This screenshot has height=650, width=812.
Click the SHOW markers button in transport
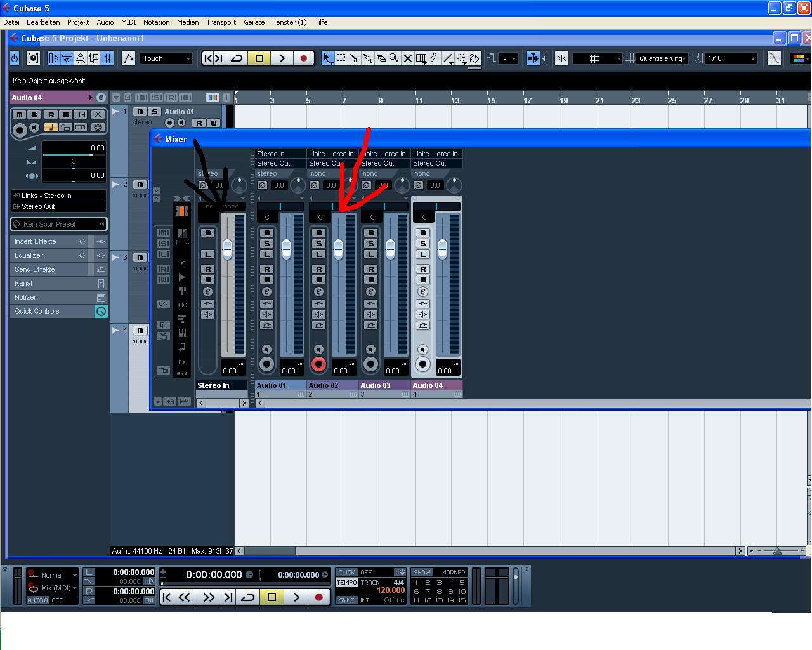pos(422,573)
